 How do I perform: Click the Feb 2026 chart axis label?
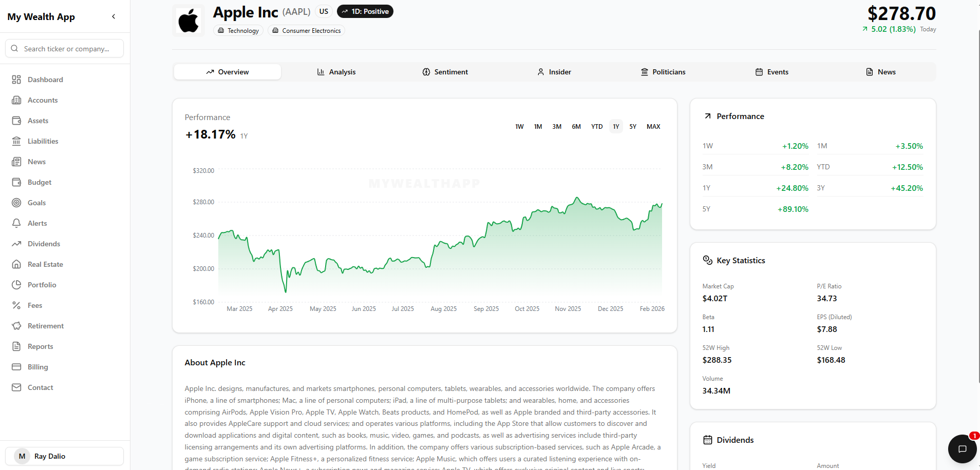coord(652,309)
